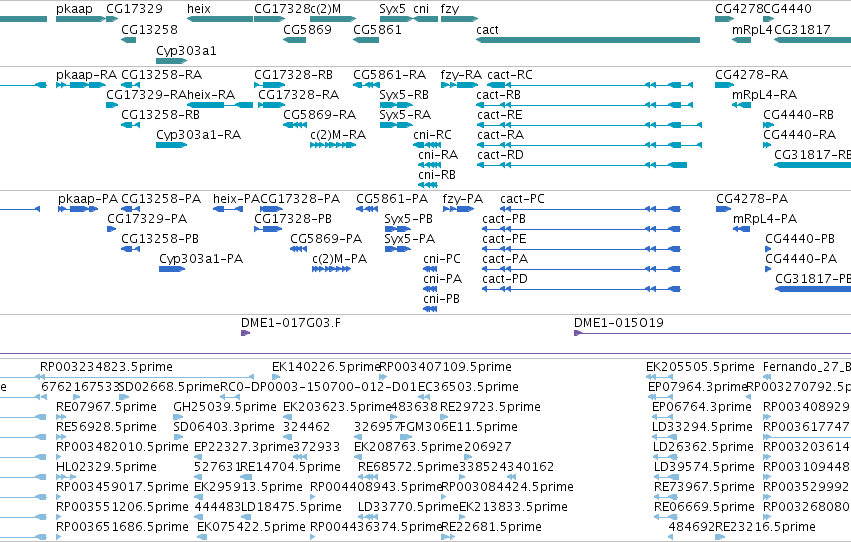851x542 pixels.
Task: Select the heix gene arrow
Action: (x=220, y=19)
